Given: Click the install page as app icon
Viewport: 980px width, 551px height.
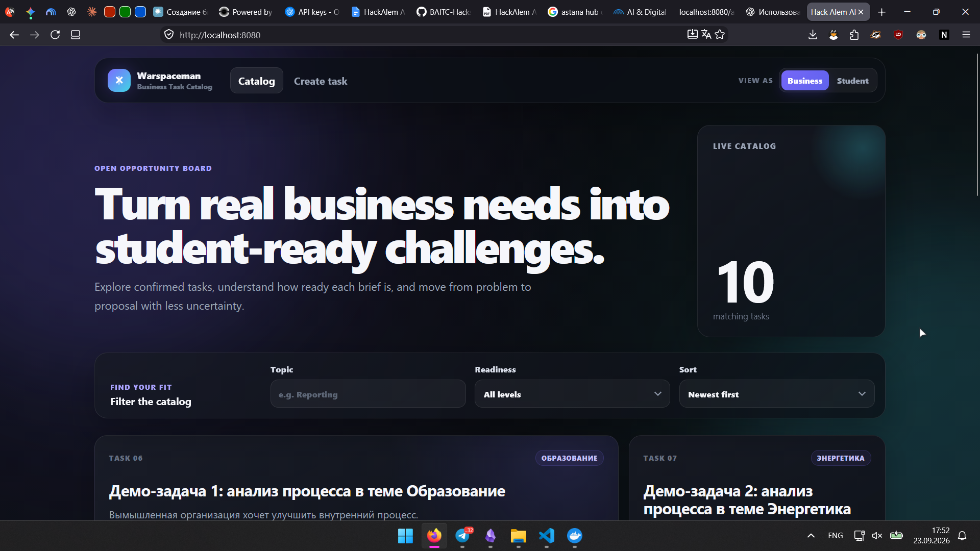Looking at the screenshot, I should tap(692, 34).
